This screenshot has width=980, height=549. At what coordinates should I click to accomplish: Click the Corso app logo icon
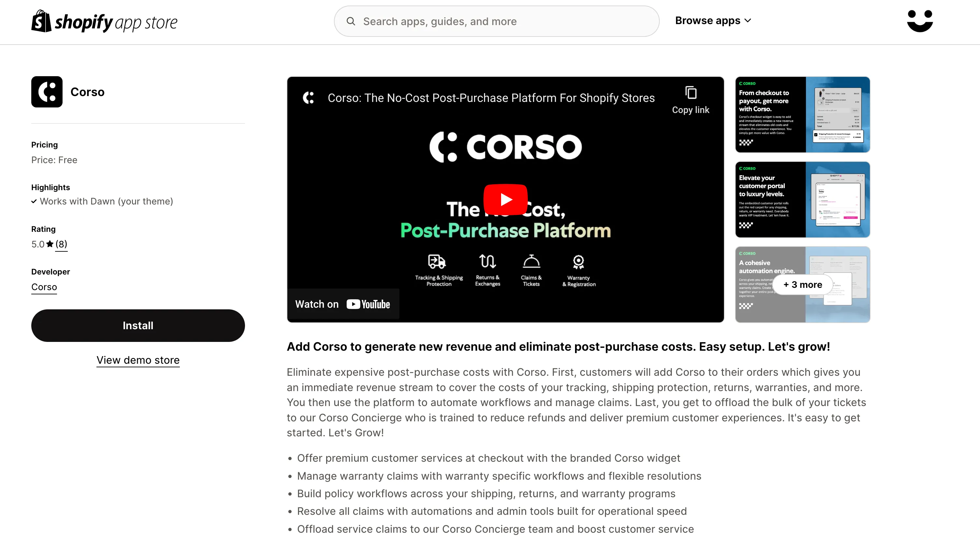point(47,91)
